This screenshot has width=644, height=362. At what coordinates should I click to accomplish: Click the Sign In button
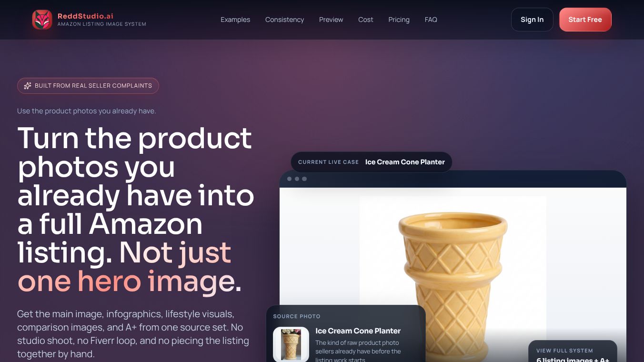(x=532, y=20)
